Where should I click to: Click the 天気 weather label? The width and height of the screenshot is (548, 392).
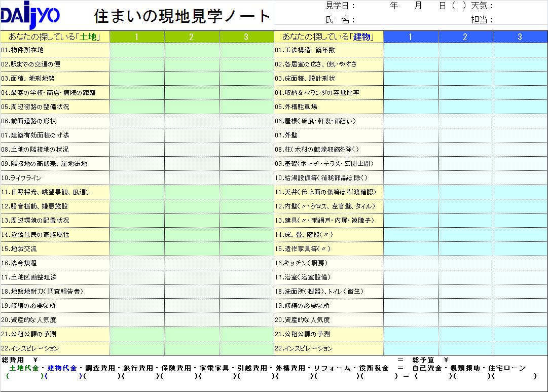click(x=482, y=6)
